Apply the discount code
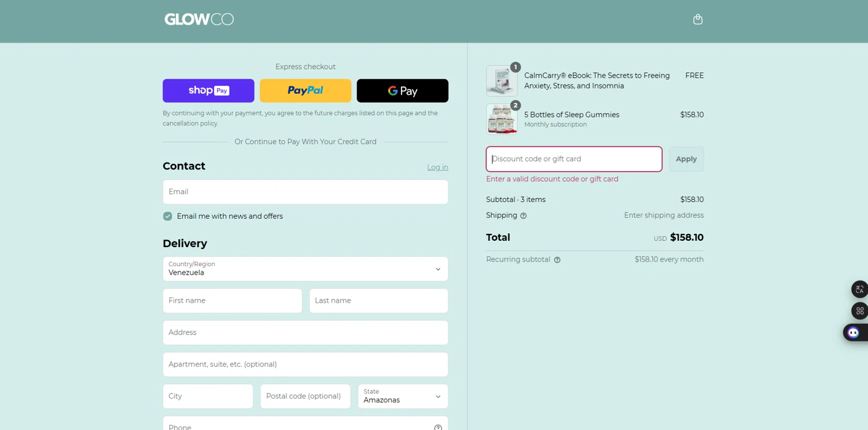868x430 pixels. (686, 159)
